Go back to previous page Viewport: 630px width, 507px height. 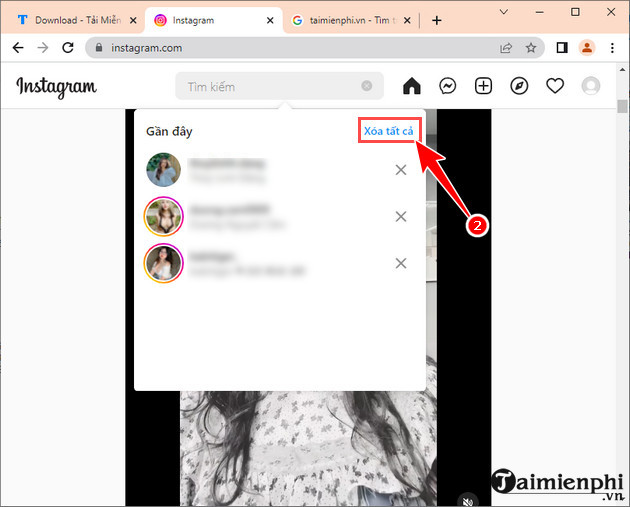tap(18, 48)
